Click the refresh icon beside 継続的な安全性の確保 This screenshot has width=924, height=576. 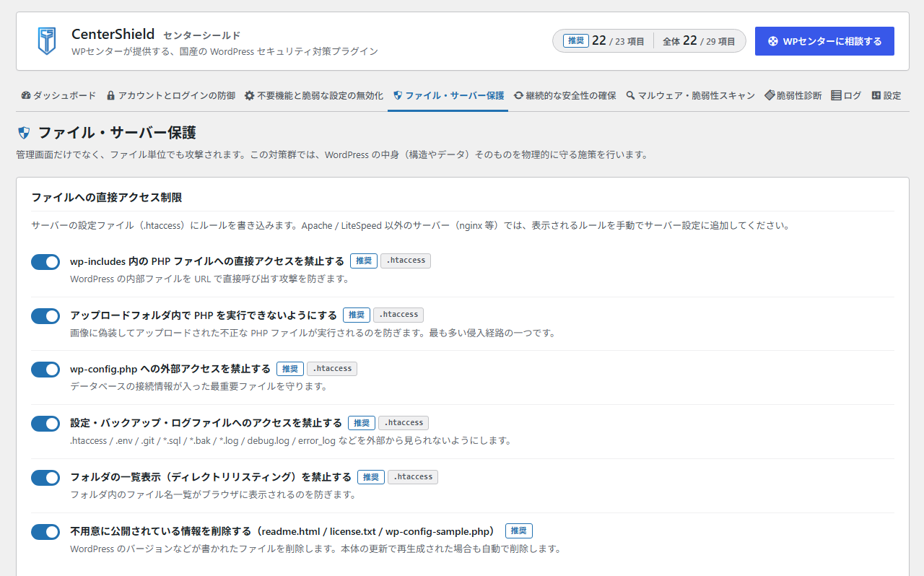click(x=518, y=95)
